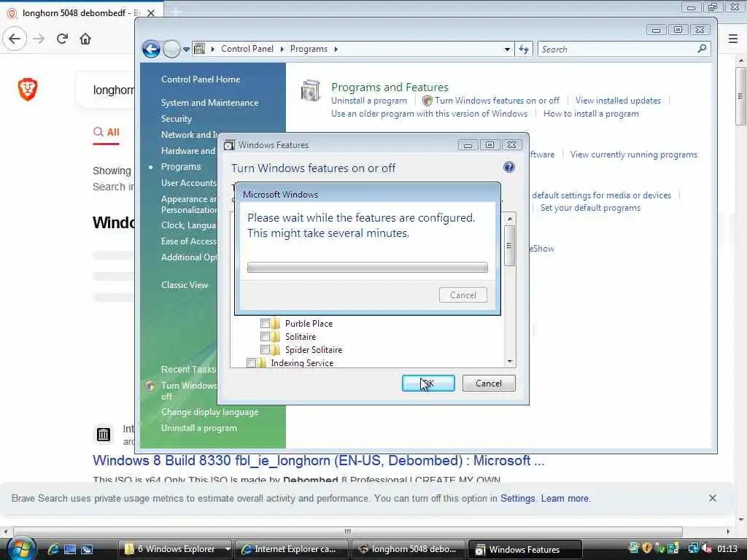Click the features list scroll down arrow
The height and width of the screenshot is (560, 747).
(x=510, y=362)
